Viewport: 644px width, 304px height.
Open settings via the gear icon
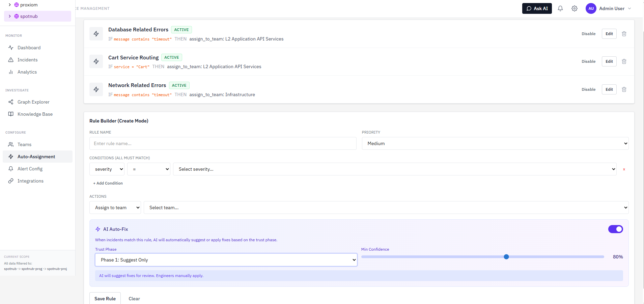click(575, 8)
